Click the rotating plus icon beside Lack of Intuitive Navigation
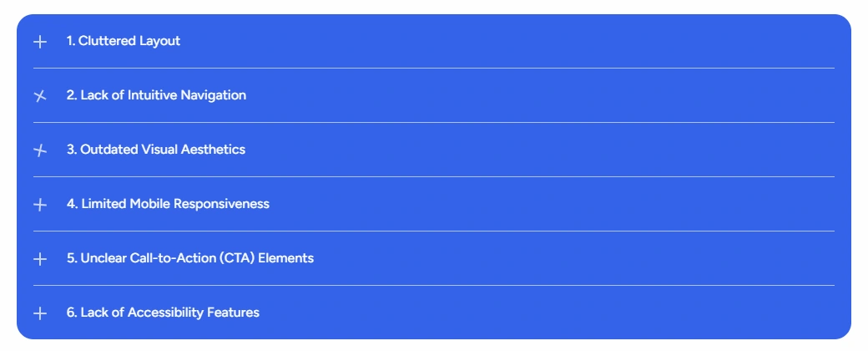The width and height of the screenshot is (868, 351). (40, 96)
